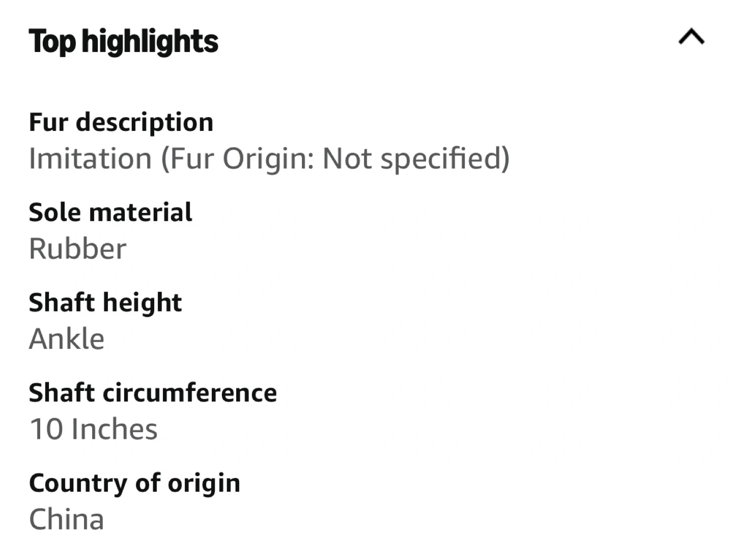
Task: Select the Shaft circumference label
Action: (153, 393)
